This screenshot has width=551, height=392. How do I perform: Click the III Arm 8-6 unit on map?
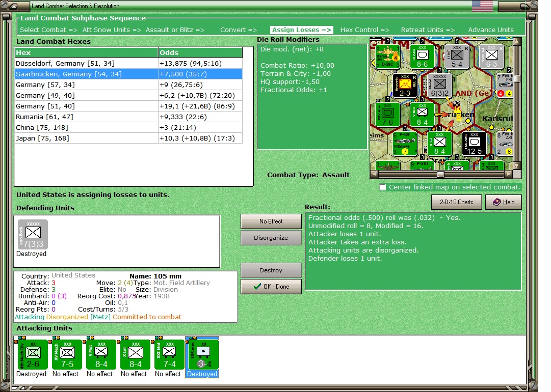coord(422,56)
